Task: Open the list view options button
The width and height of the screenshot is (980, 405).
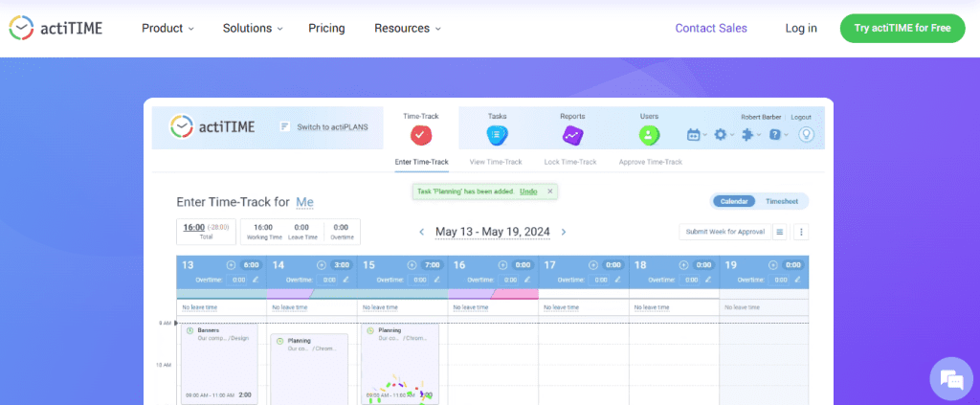Action: click(779, 232)
